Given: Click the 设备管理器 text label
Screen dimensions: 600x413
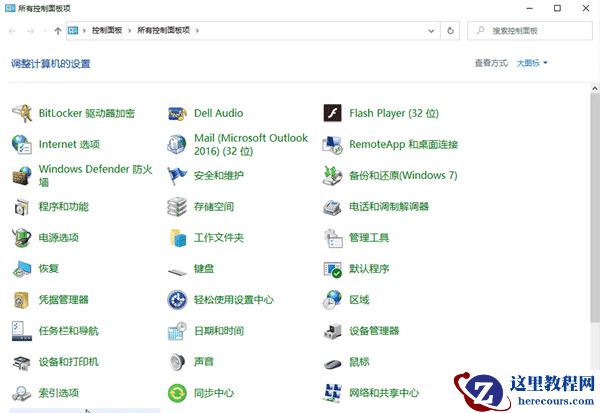Looking at the screenshot, I should coord(374,331).
